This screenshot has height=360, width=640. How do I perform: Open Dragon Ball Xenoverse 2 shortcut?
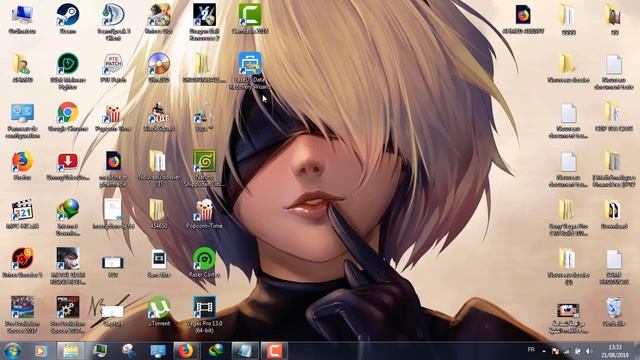click(x=204, y=22)
